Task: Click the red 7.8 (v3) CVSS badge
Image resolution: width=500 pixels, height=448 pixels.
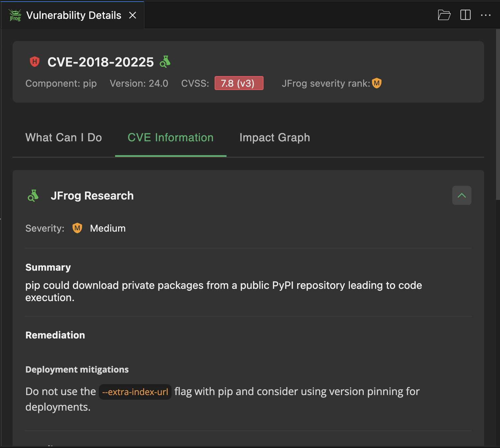Action: coord(239,83)
